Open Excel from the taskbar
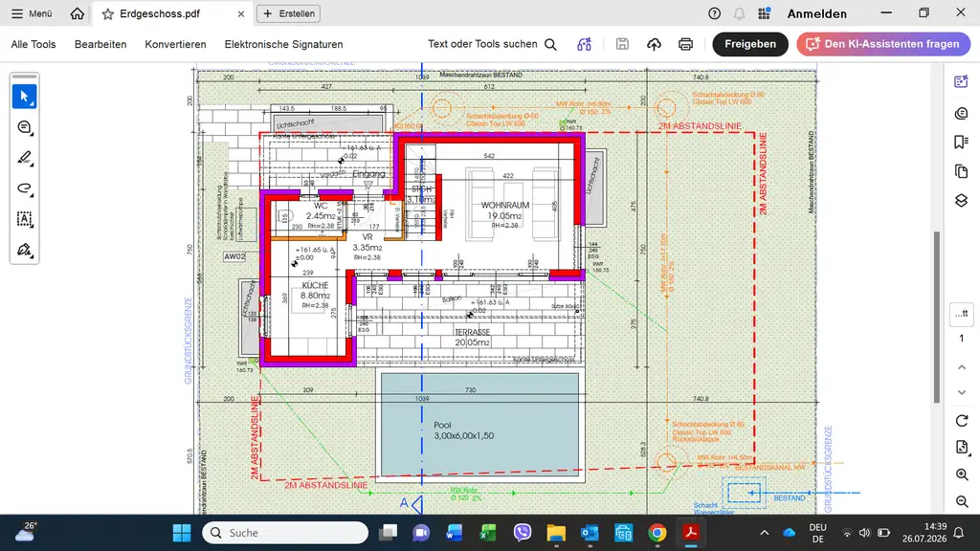The height and width of the screenshot is (551, 980). tap(488, 533)
